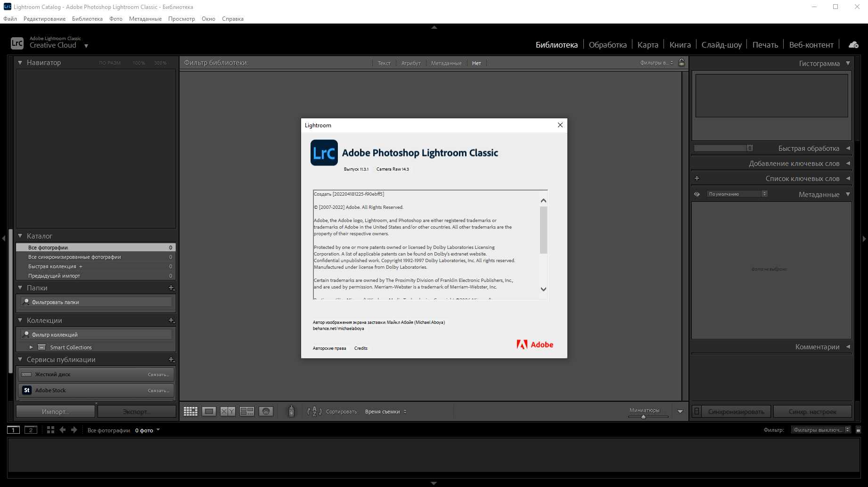Image resolution: width=868 pixels, height=487 pixels.
Task: Open Survey view icon
Action: pos(247,412)
